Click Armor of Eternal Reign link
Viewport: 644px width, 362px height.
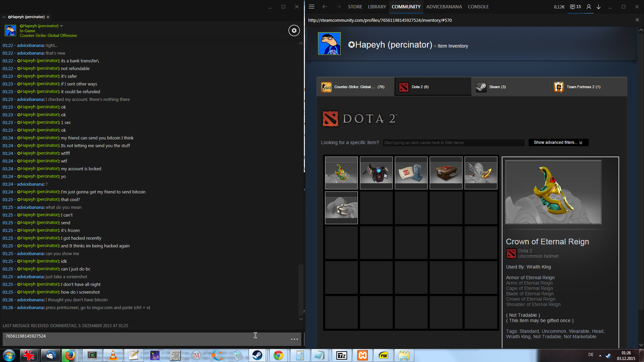(x=530, y=278)
